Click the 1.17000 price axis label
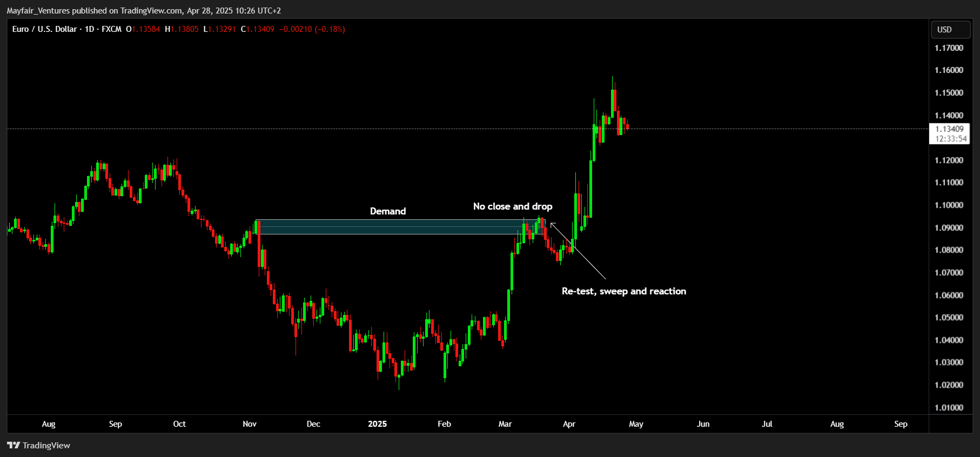This screenshot has width=980, height=457. coord(949,48)
